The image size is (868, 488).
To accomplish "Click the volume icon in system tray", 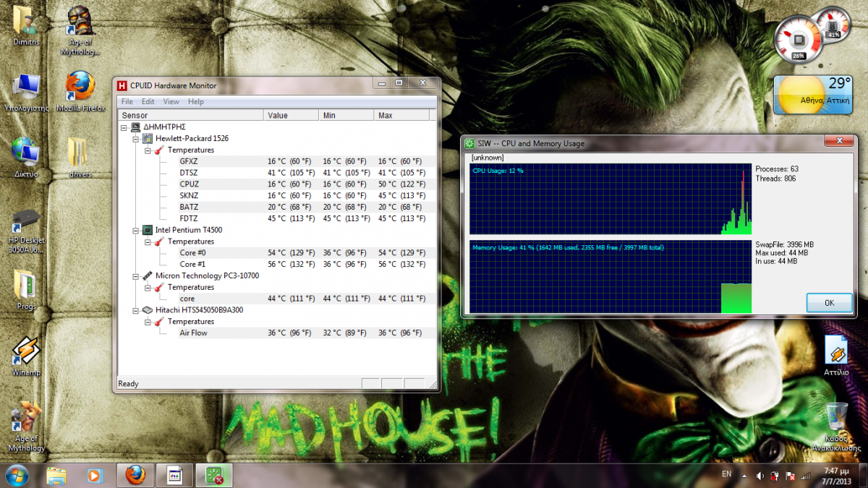I will coord(759,476).
